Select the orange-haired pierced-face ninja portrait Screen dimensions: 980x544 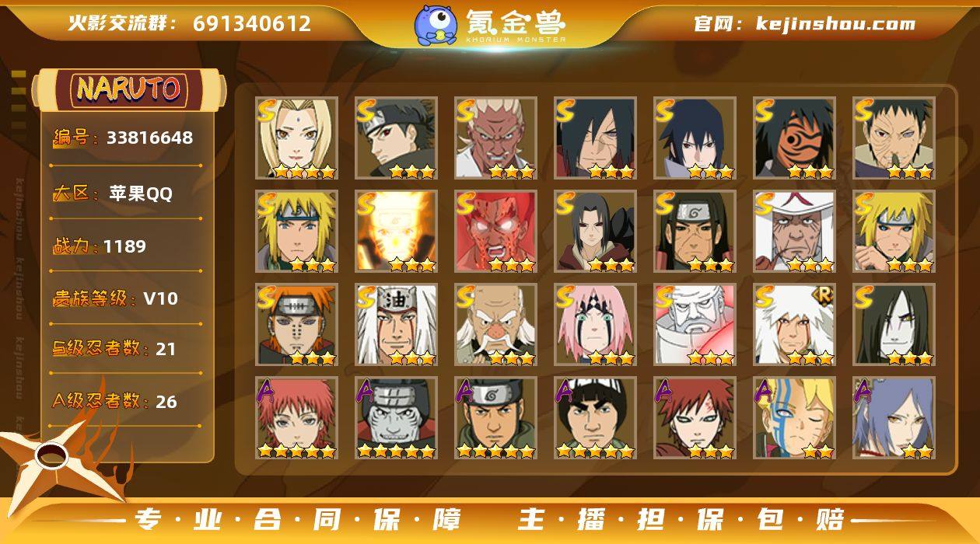click(x=296, y=325)
